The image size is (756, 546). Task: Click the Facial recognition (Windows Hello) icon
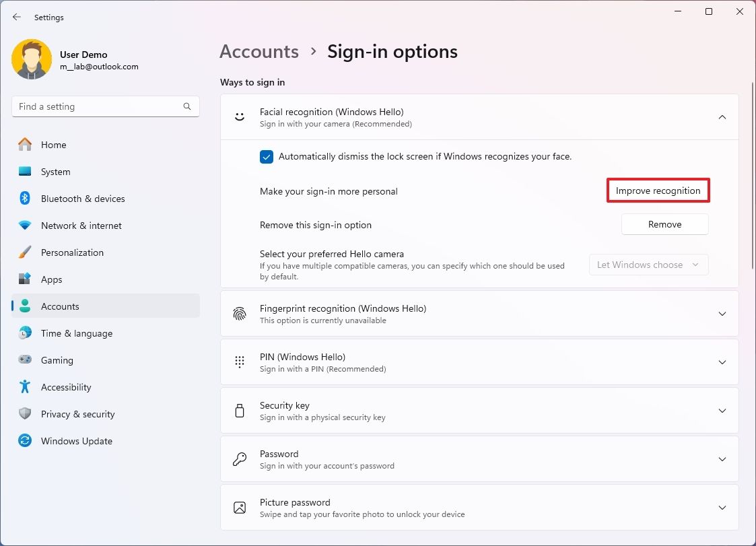coord(240,116)
